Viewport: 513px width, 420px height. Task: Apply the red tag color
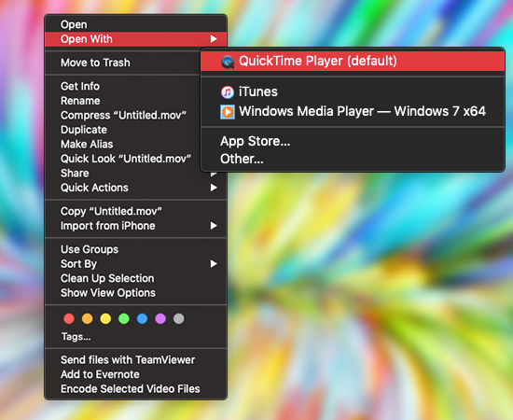point(69,318)
